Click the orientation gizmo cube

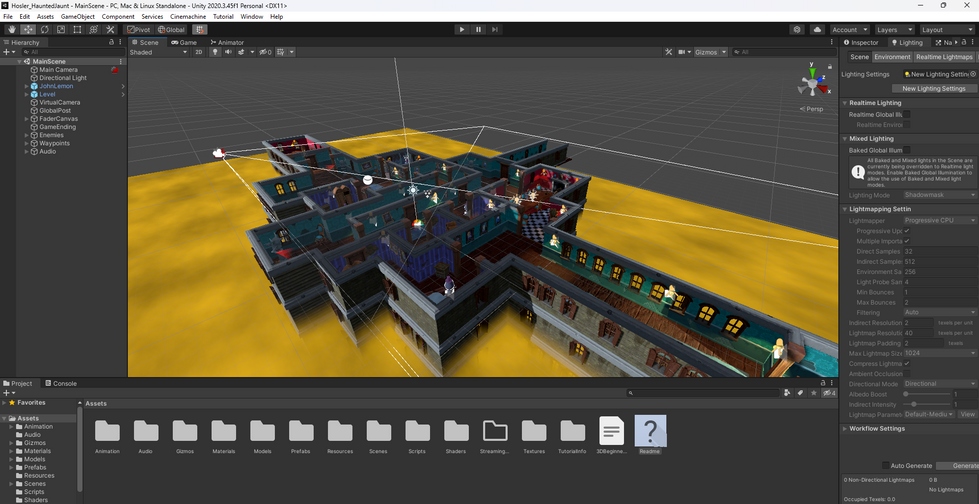click(x=812, y=83)
